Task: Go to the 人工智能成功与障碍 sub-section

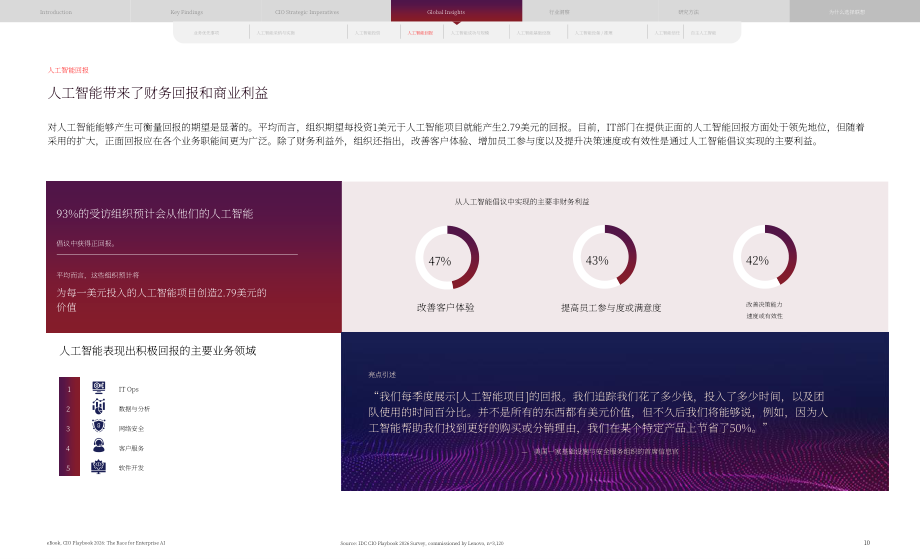Action: pyautogui.click(x=470, y=33)
